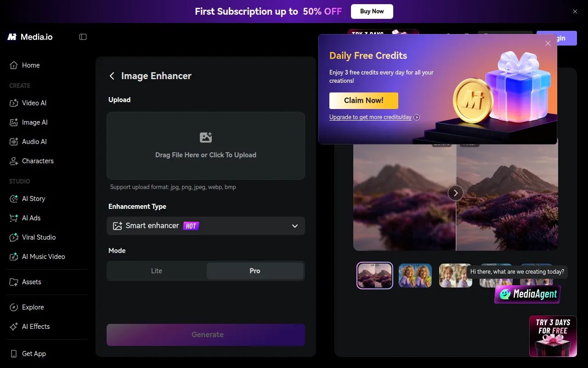Click the before/after slider arrow handle
588x368 pixels.
[x=456, y=193]
